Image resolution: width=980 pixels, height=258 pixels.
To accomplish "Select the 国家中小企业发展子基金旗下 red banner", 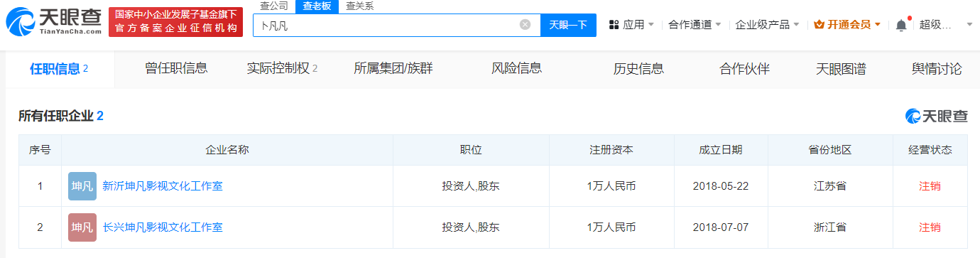I will [175, 22].
